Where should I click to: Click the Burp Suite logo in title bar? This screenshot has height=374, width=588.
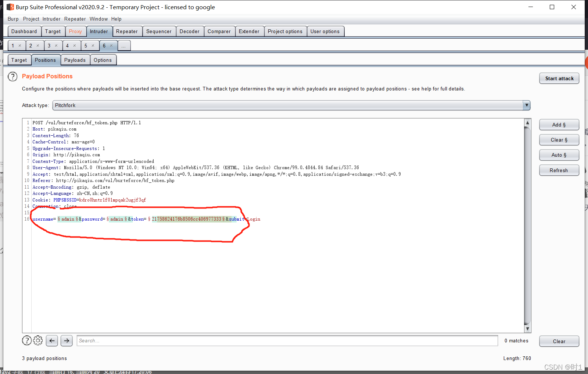point(10,7)
